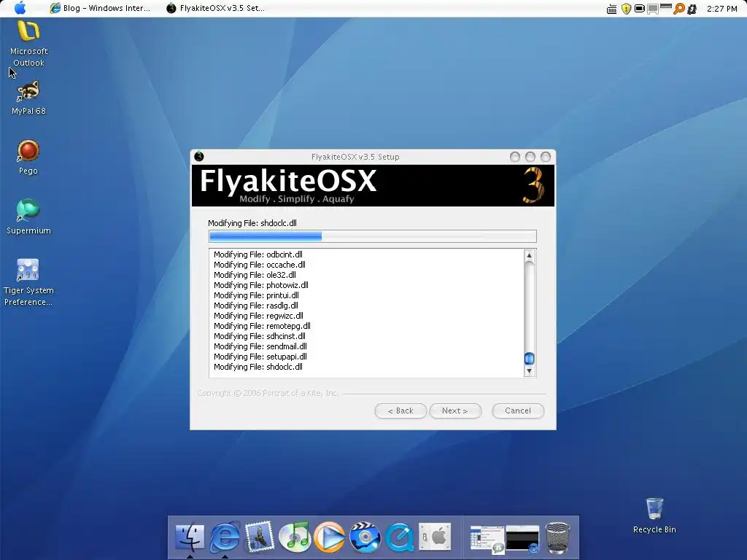747x560 pixels.
Task: Open System Preferences switch icon in dock
Action: [435, 537]
